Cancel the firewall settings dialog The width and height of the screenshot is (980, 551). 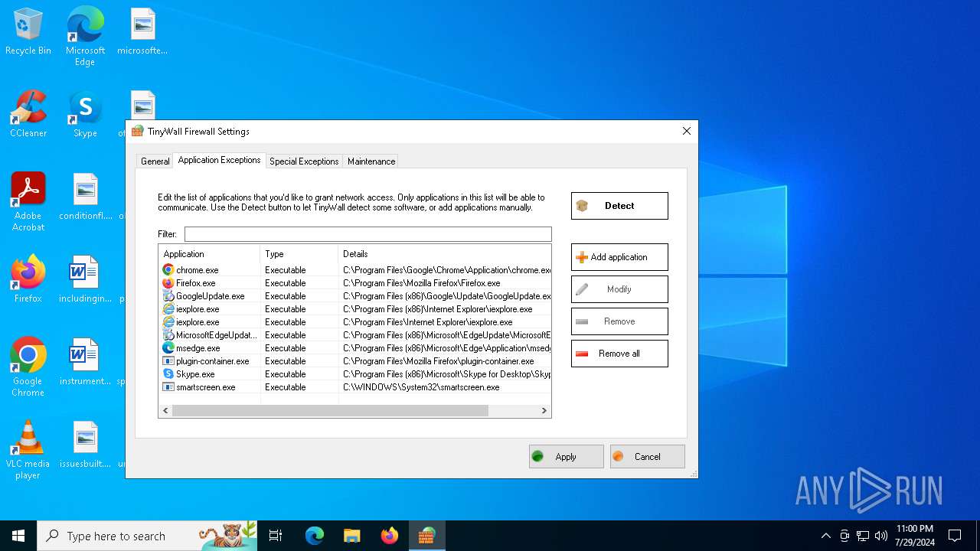[648, 457]
